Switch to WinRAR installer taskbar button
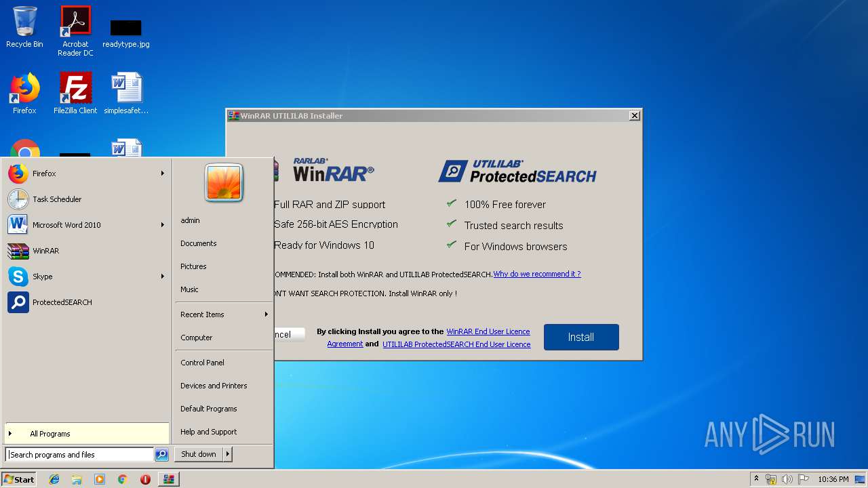Viewport: 868px width, 488px height. tap(168, 479)
